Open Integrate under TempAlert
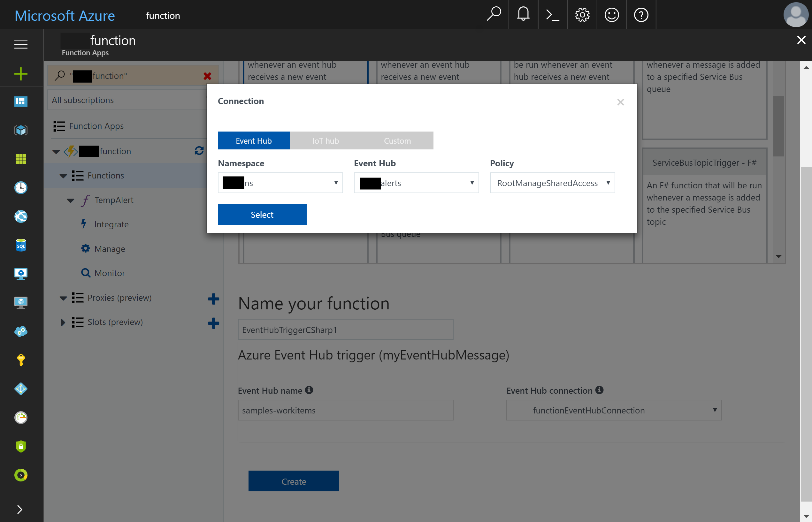The height and width of the screenshot is (522, 812). click(111, 224)
